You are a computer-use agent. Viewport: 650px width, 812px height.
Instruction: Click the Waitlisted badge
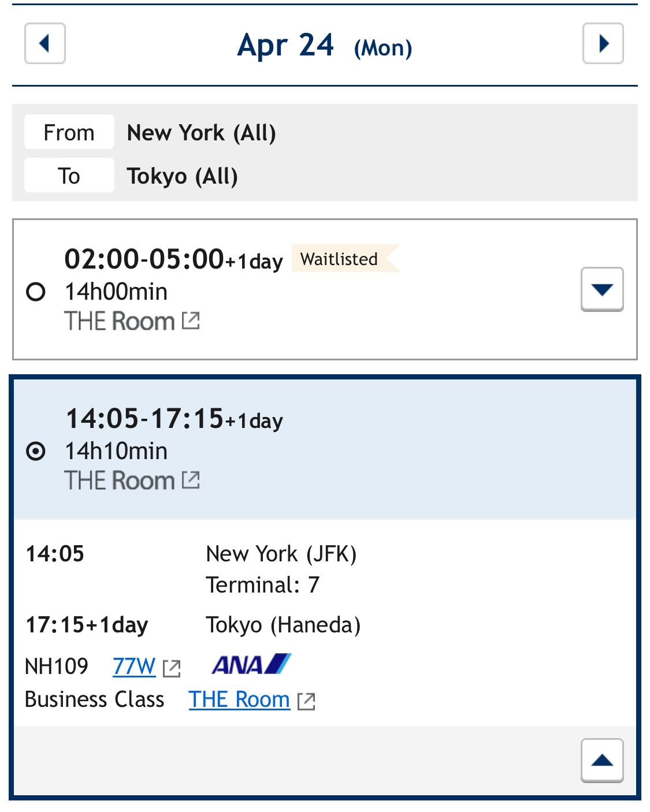point(338,259)
